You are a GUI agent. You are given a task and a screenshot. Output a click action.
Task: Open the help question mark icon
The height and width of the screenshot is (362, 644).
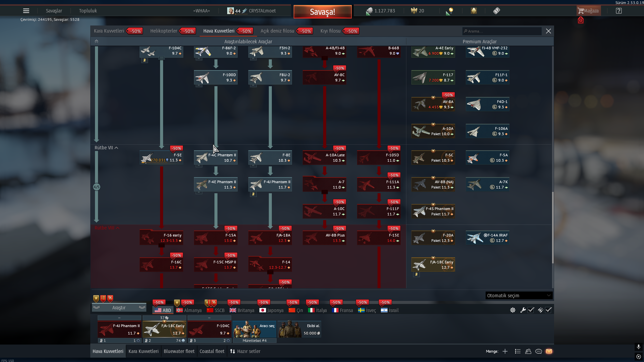click(619, 11)
